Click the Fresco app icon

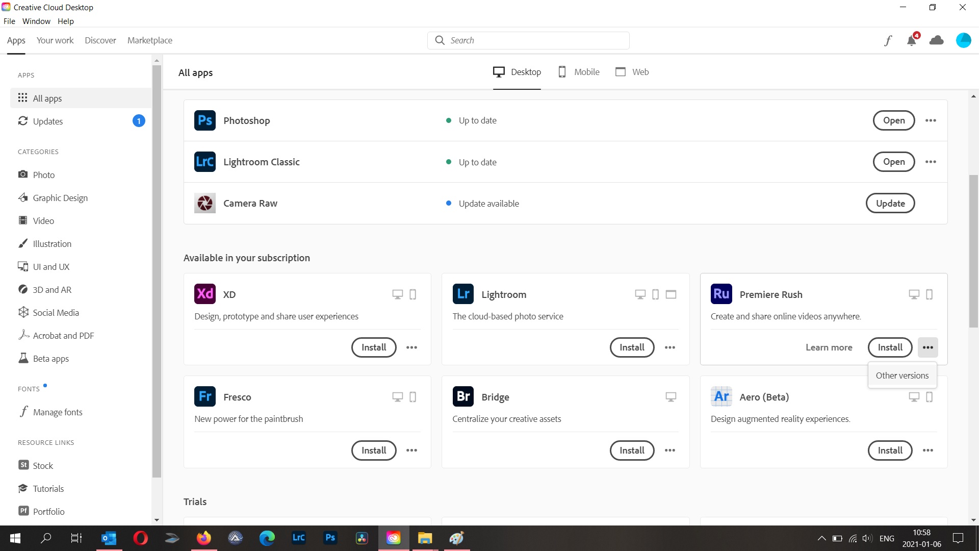click(x=204, y=396)
